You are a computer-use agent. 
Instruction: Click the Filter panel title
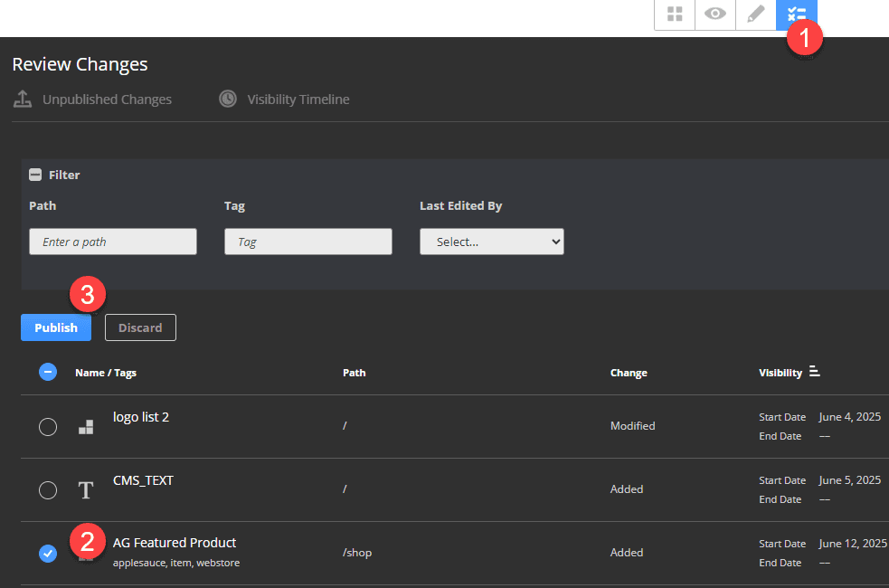[x=64, y=175]
